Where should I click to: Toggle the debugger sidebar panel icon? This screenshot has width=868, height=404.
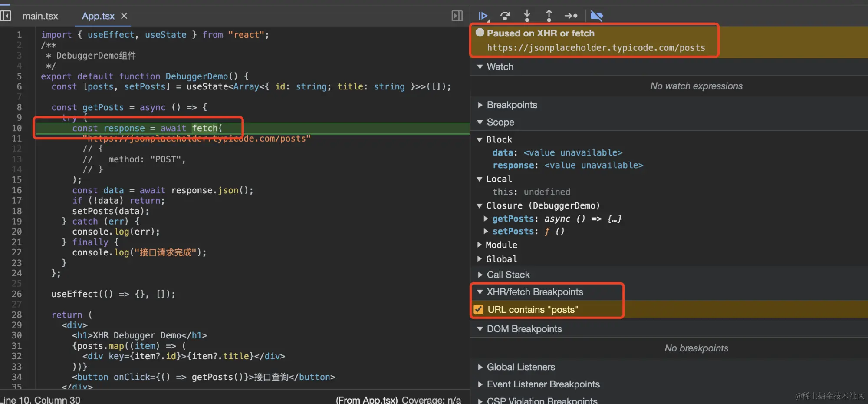[457, 16]
